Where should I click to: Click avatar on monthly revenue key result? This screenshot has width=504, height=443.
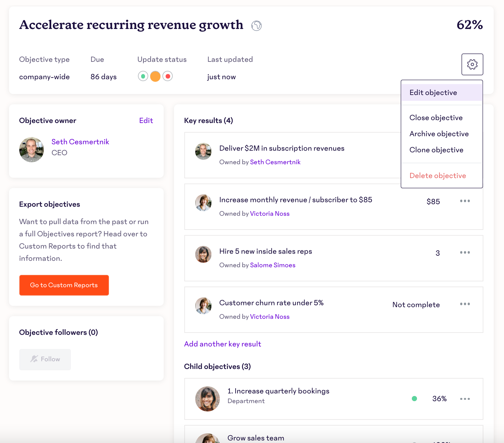click(x=203, y=203)
